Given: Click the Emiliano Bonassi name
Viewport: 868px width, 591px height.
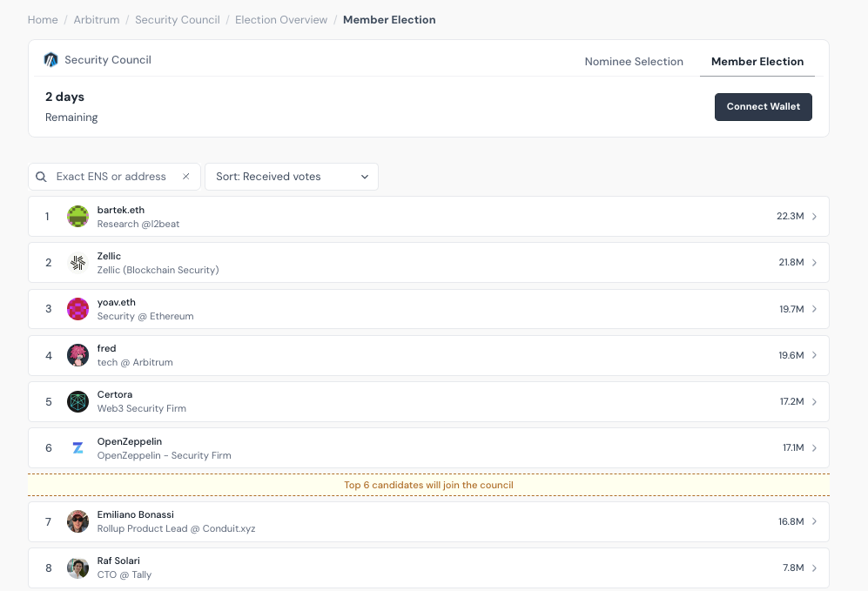Looking at the screenshot, I should pos(136,514).
